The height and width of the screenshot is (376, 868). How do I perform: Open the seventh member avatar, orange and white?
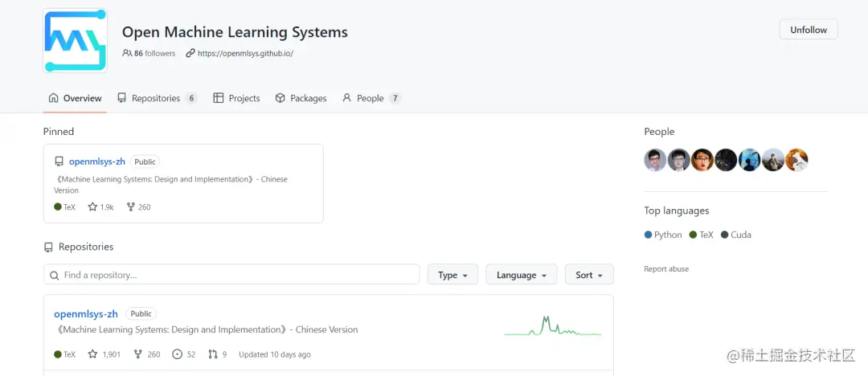tap(796, 160)
